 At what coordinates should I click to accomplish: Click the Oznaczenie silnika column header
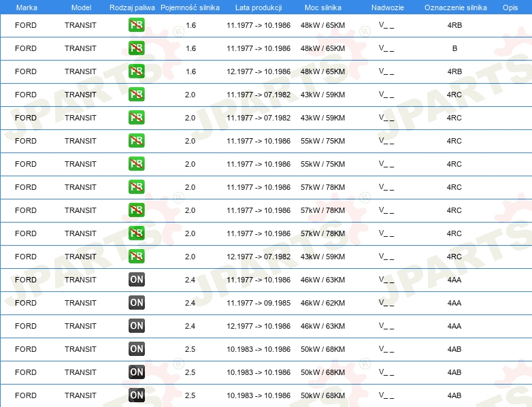[x=456, y=7]
